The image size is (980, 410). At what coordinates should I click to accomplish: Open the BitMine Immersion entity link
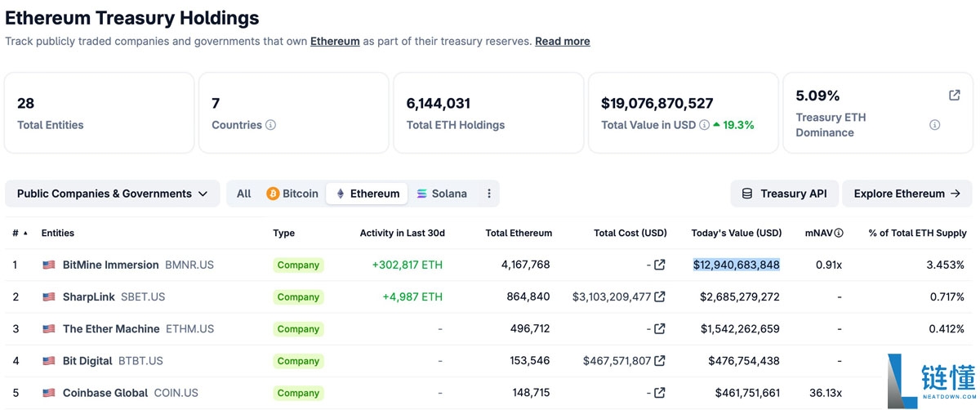click(111, 265)
